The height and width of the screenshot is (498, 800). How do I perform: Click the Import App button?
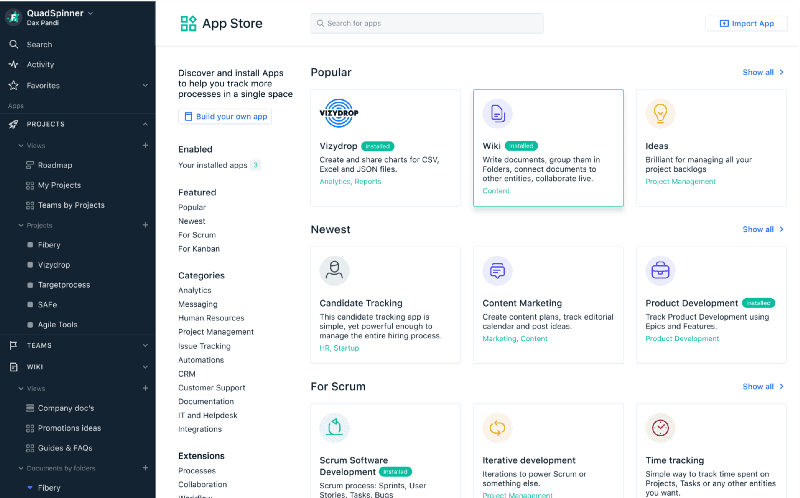tap(746, 23)
